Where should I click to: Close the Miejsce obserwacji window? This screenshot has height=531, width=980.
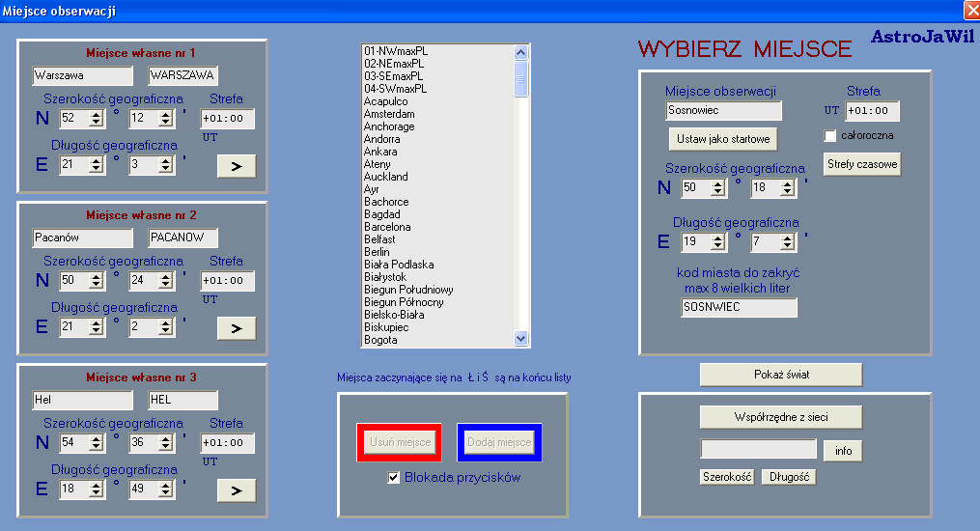coord(972,11)
